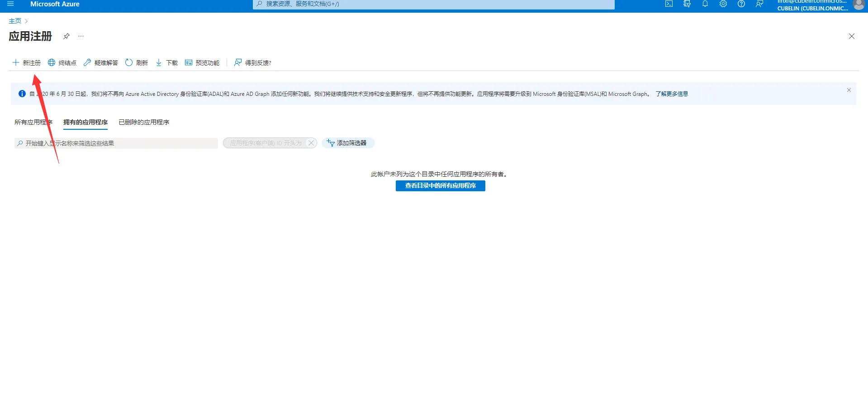Open Azure portal settings gear
This screenshot has height=411, width=868.
(x=723, y=4)
